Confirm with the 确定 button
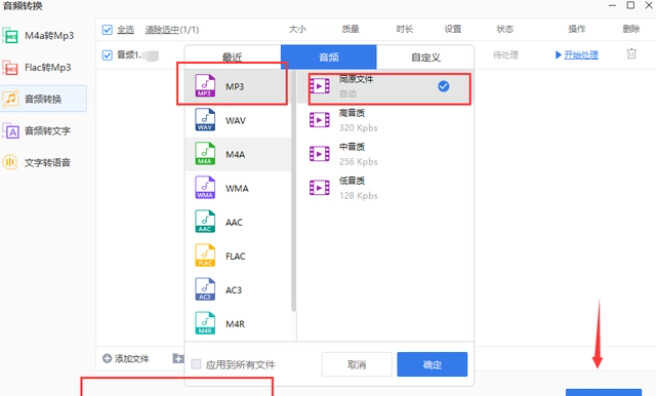Screen dimensions: 668x396 (432, 364)
